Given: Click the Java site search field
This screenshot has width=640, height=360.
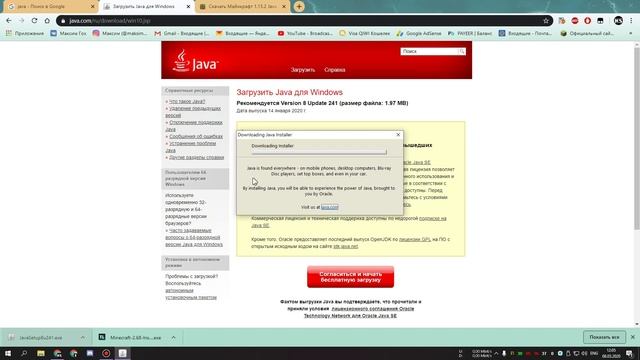Looking at the screenshot, I should 429,51.
